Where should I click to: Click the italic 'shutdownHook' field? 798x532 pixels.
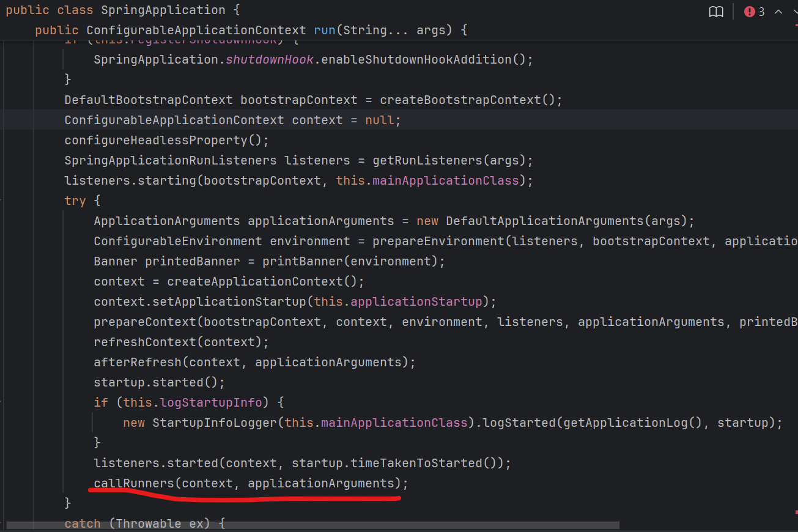click(270, 59)
